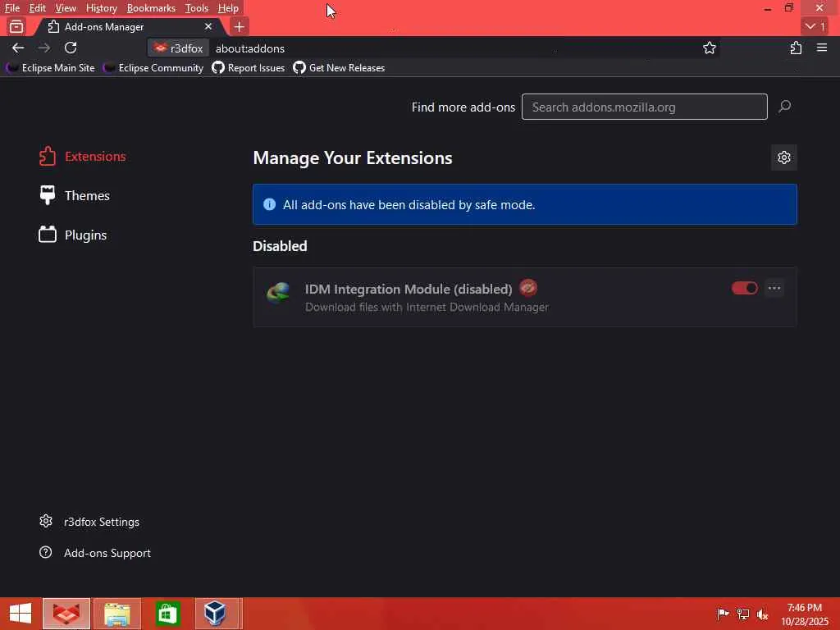
Task: Bookmark this page with the star icon
Action: tap(710, 48)
